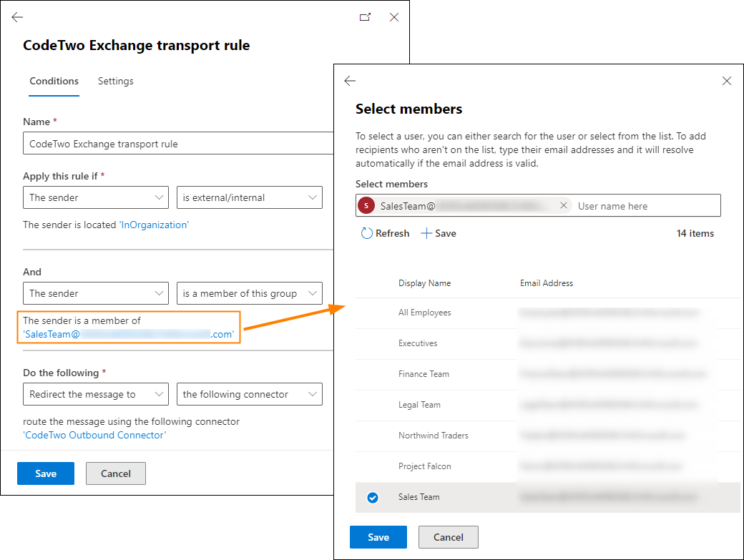Select the All Employees row
744x560 pixels.
click(547, 313)
